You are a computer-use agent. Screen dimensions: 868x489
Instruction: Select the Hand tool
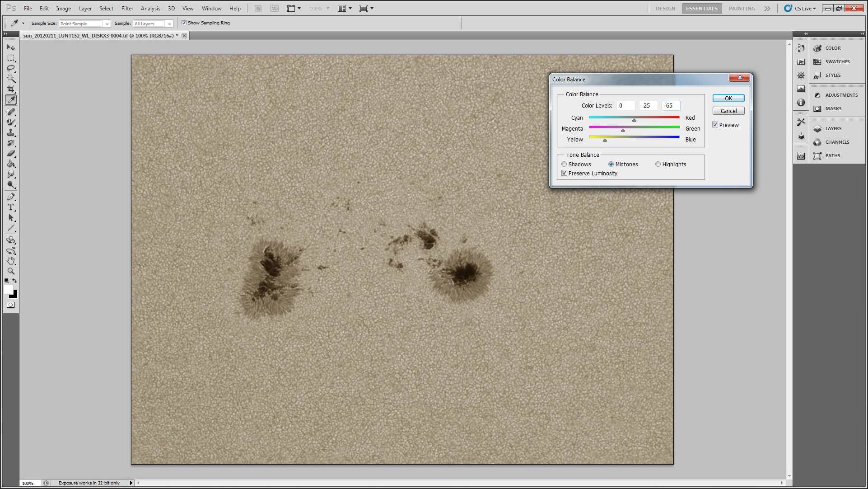click(11, 261)
